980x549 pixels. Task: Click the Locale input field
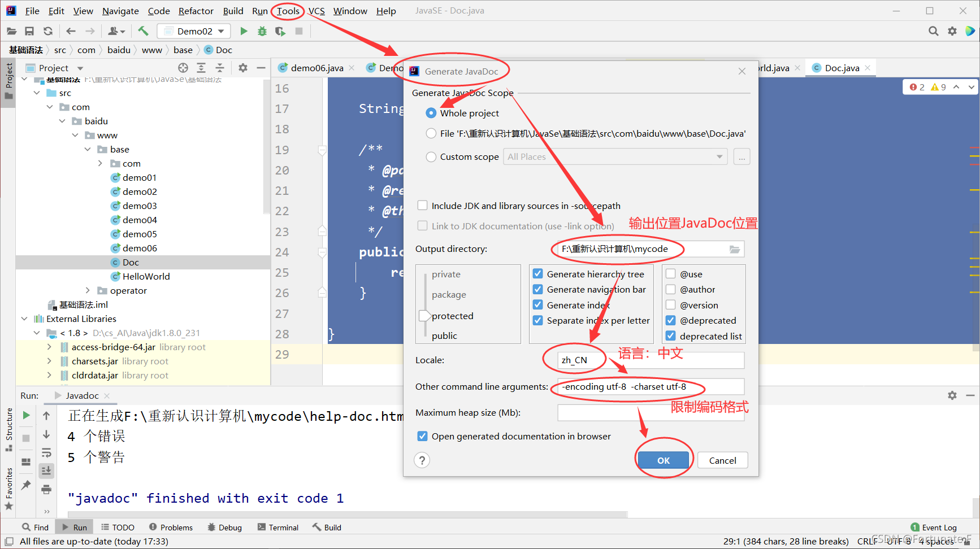[x=651, y=360]
